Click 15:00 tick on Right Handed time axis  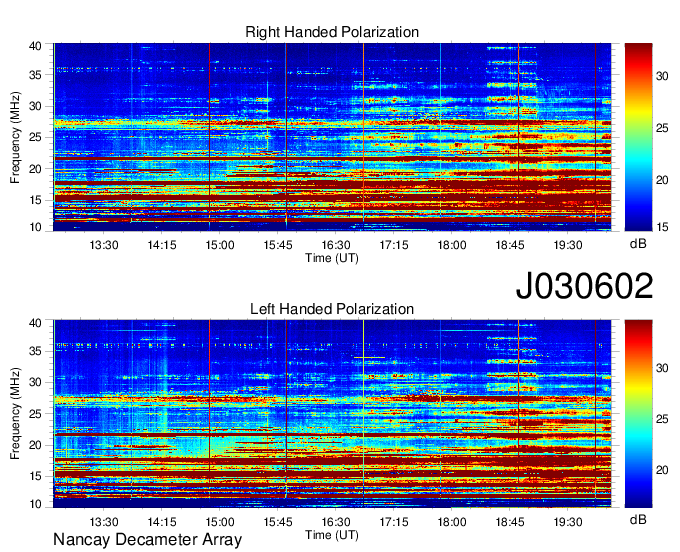pos(220,245)
